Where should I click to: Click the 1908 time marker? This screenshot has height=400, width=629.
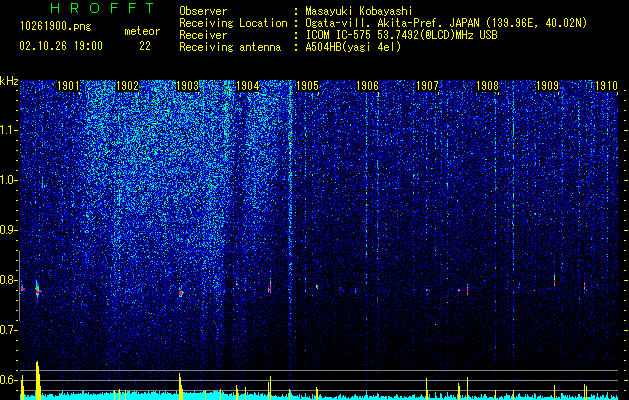487,86
